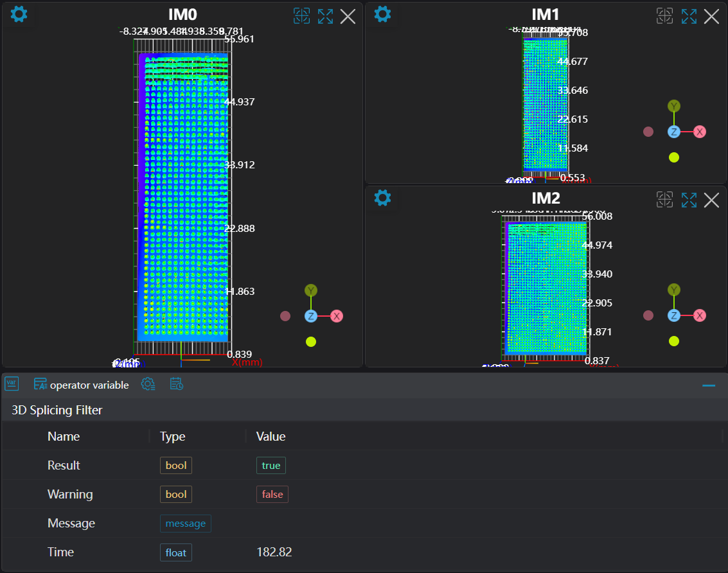Click the fit-to-view icon in IM0

pos(301,17)
